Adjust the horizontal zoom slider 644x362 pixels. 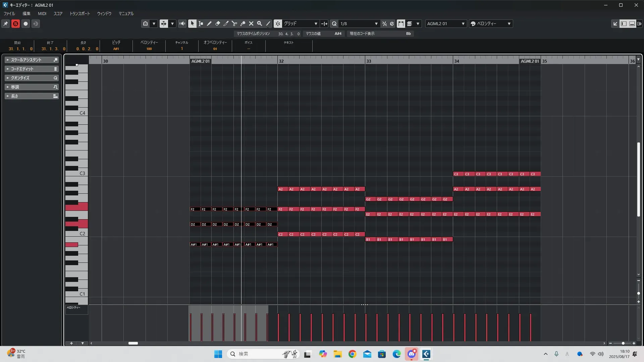coord(623,343)
